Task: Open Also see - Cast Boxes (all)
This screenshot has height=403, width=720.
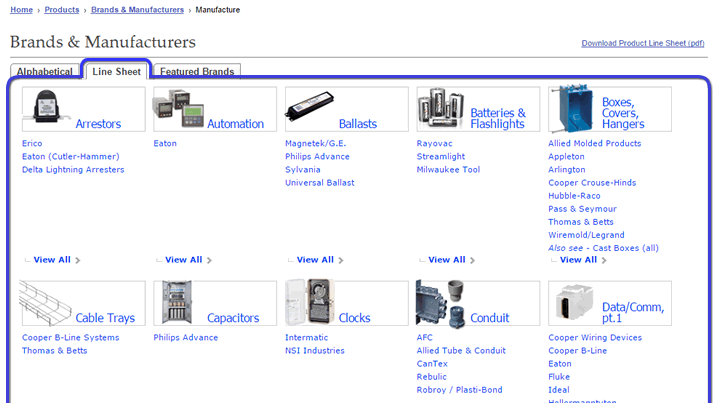Action: [x=603, y=248]
